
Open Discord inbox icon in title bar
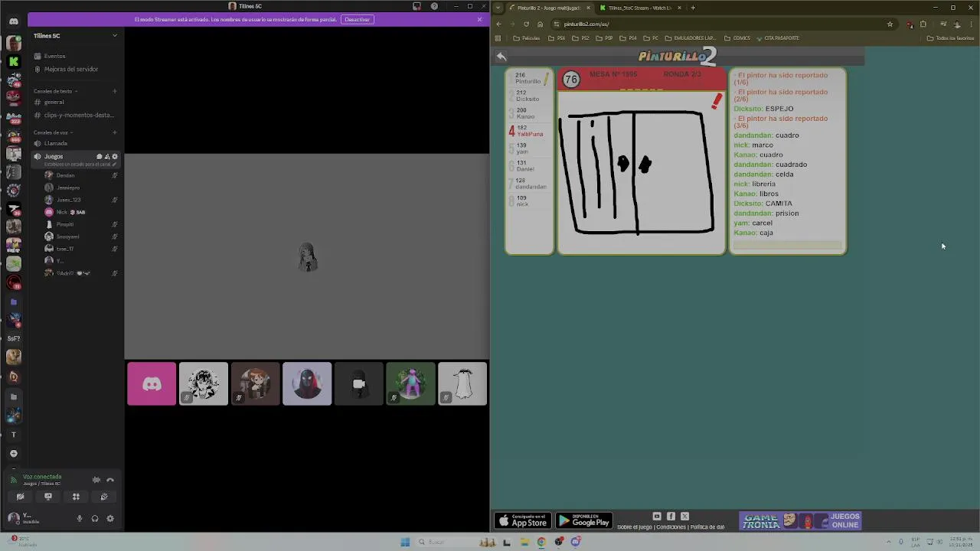416,6
